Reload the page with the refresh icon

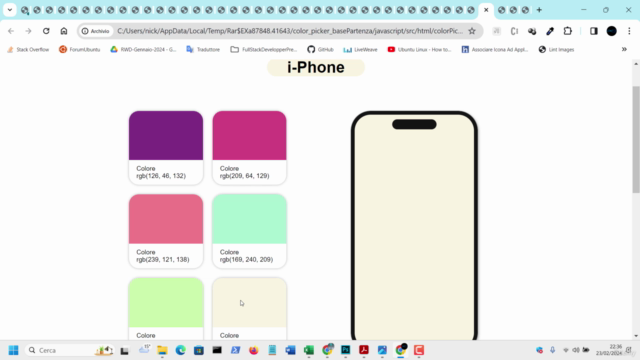pos(46,31)
